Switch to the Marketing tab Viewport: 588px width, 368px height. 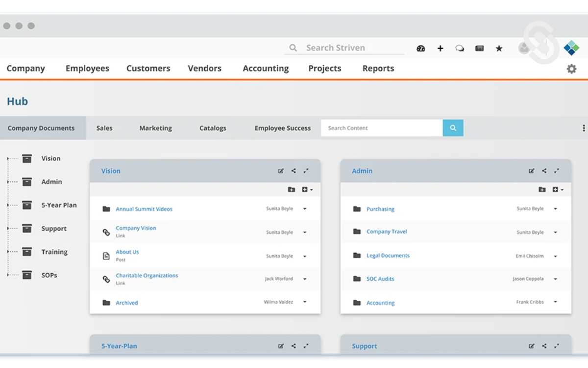coord(155,128)
